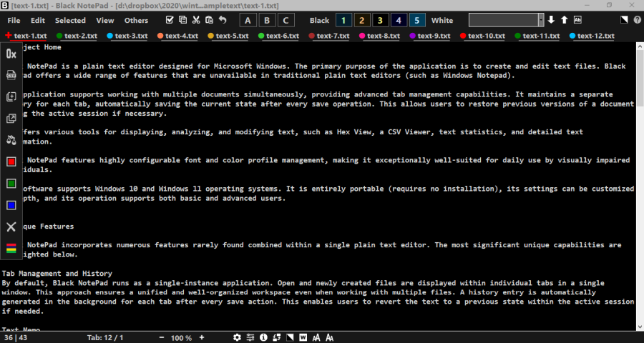The image size is (644, 343).
Task: Click the duplicate-with-plus icon in side panel
Action: (x=11, y=97)
